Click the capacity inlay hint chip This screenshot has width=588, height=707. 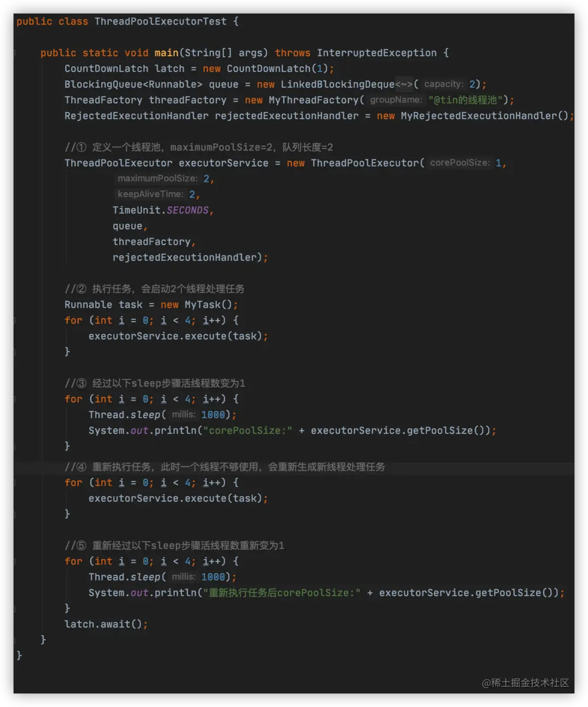click(x=444, y=84)
